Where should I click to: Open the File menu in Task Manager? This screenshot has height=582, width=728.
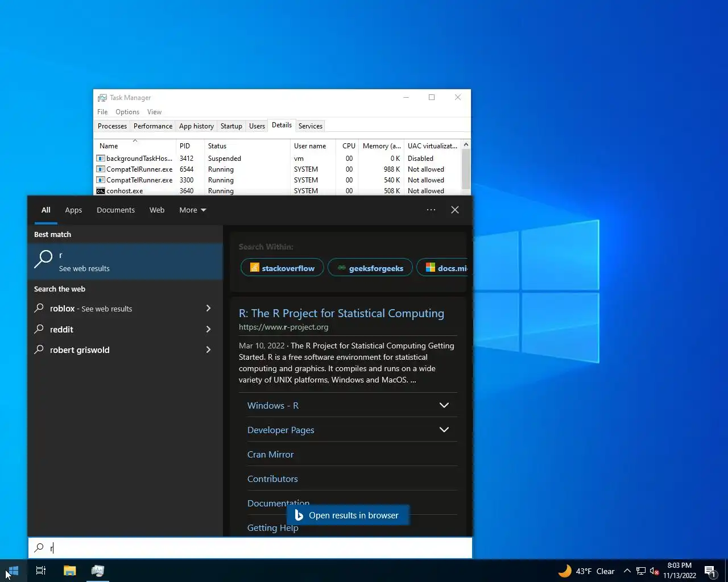click(x=102, y=112)
